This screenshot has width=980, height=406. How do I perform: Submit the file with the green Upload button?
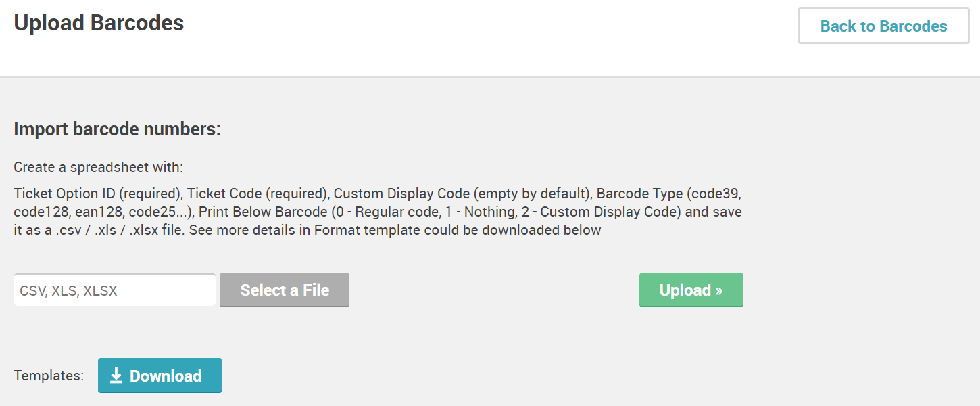click(691, 290)
